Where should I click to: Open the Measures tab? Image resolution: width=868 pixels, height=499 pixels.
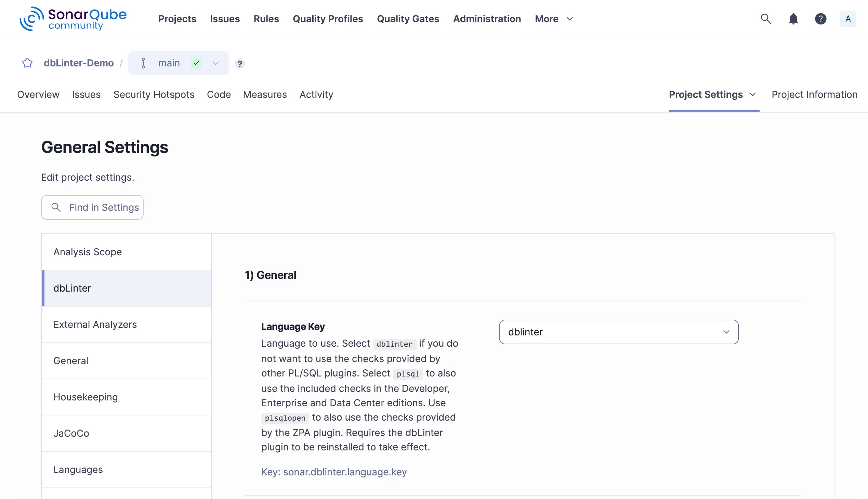tap(265, 94)
